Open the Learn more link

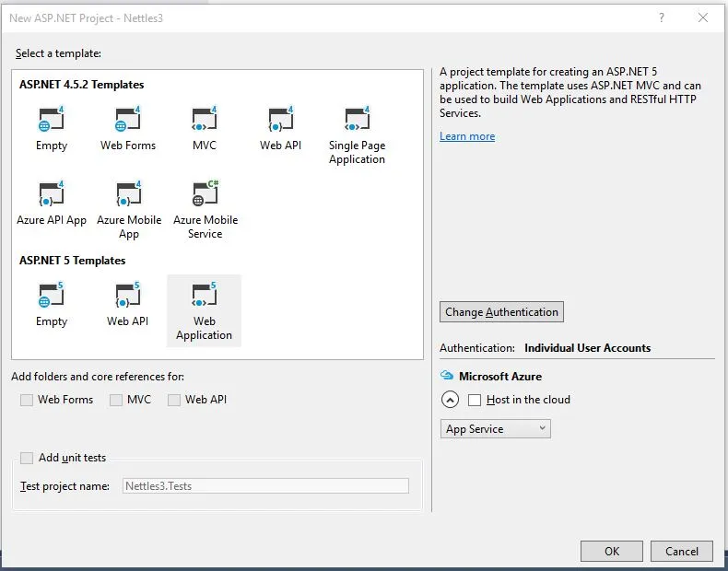(467, 136)
